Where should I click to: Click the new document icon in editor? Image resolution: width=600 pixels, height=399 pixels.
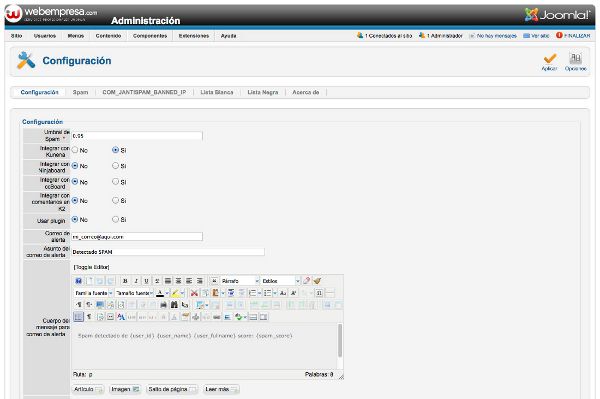pos(90,281)
